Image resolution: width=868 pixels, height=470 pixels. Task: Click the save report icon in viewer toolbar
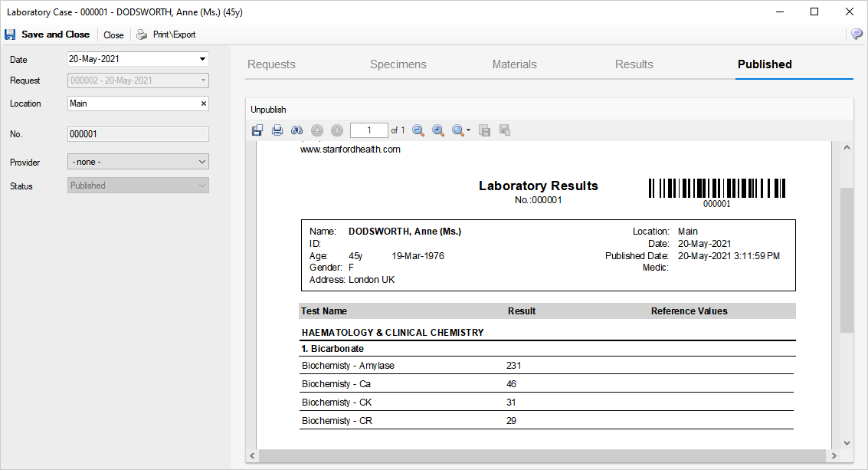point(257,130)
